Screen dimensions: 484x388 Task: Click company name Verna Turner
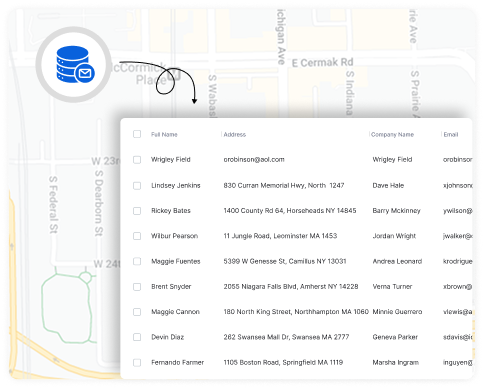pyautogui.click(x=392, y=287)
